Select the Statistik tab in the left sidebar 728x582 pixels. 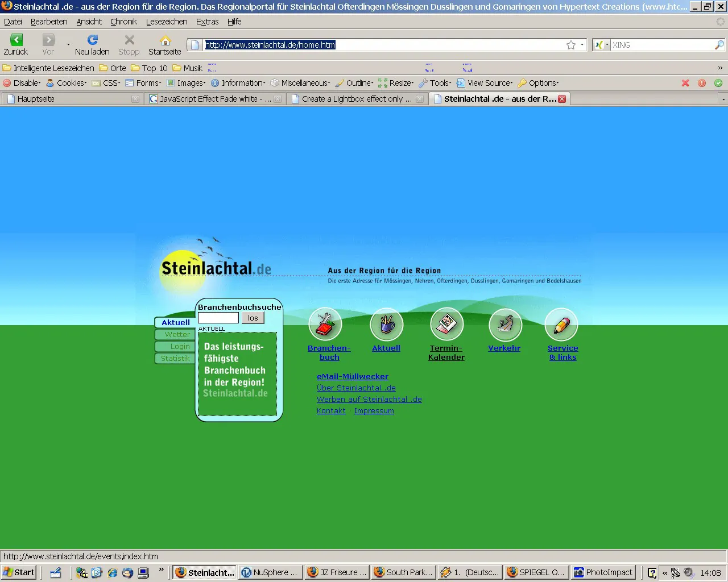tap(174, 359)
